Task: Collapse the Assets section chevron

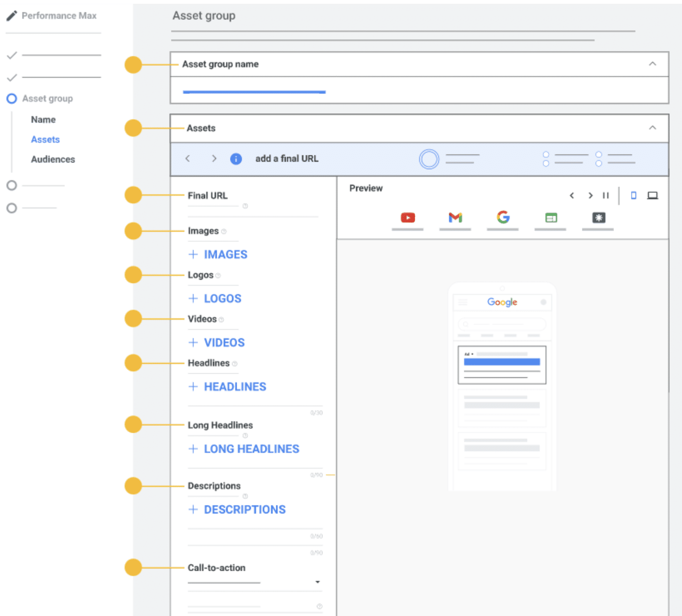Action: click(652, 128)
